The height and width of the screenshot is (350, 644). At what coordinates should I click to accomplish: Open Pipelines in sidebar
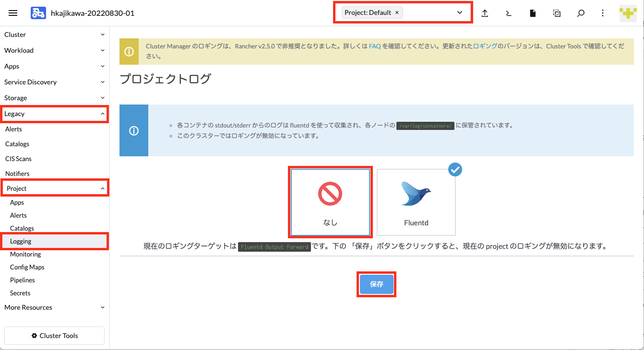pos(23,280)
